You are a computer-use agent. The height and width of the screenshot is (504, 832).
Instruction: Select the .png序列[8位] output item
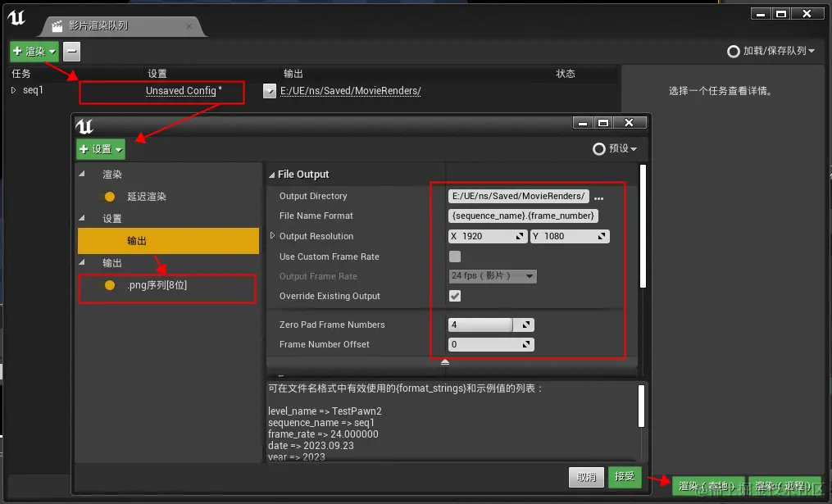click(157, 285)
